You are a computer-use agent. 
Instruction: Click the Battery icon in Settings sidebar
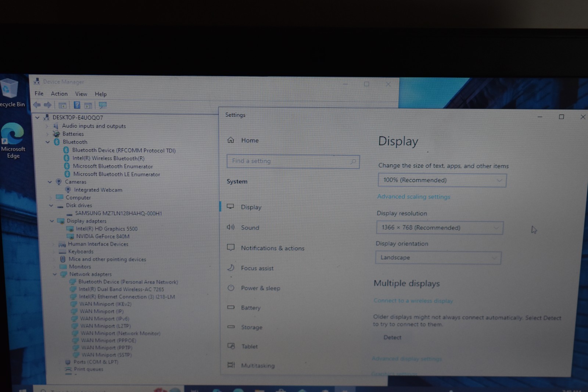(x=231, y=307)
